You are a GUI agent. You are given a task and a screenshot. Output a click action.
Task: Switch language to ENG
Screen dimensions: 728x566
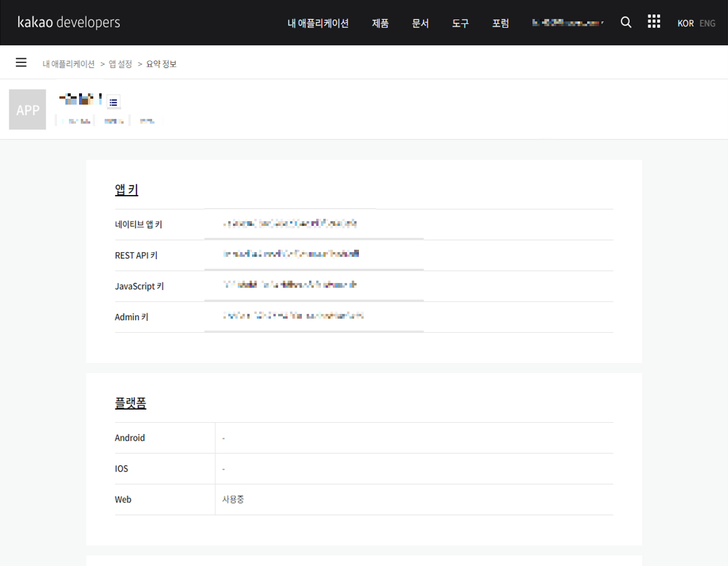pos(707,23)
